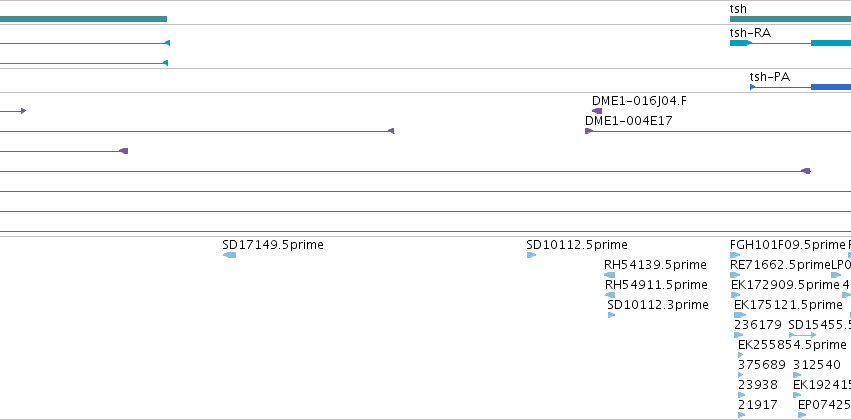Open the 236179 feature label

point(758,325)
